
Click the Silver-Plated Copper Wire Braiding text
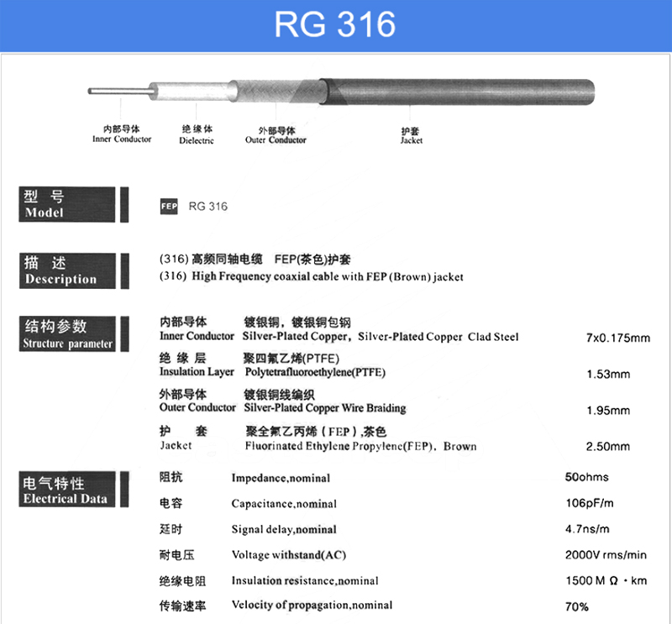(x=324, y=408)
